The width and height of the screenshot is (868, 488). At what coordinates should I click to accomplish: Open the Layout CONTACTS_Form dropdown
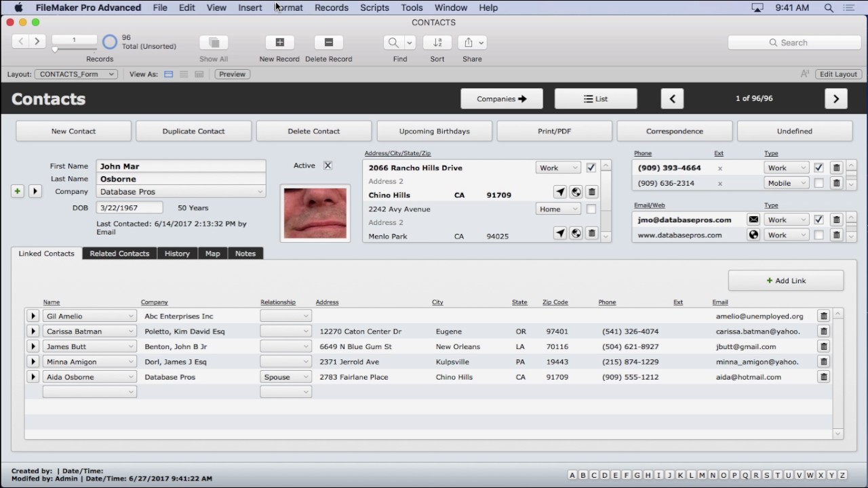[76, 74]
